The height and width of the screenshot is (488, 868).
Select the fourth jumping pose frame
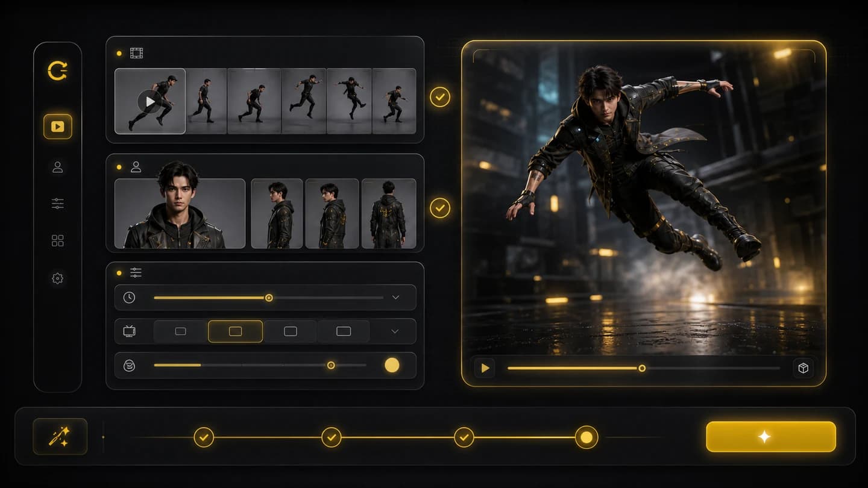pos(304,101)
